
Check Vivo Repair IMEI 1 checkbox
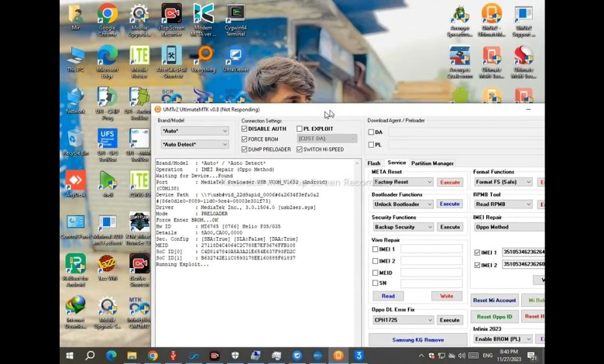pos(376,249)
